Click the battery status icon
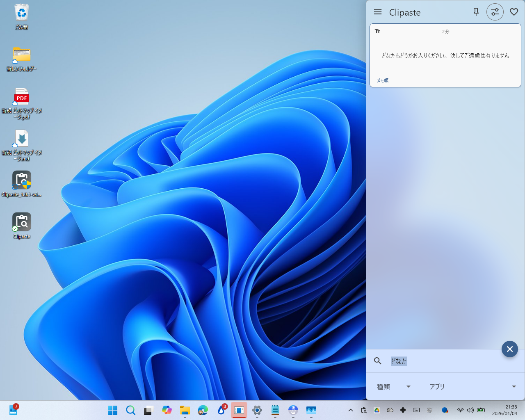Image resolution: width=525 pixels, height=420 pixels. (481, 410)
